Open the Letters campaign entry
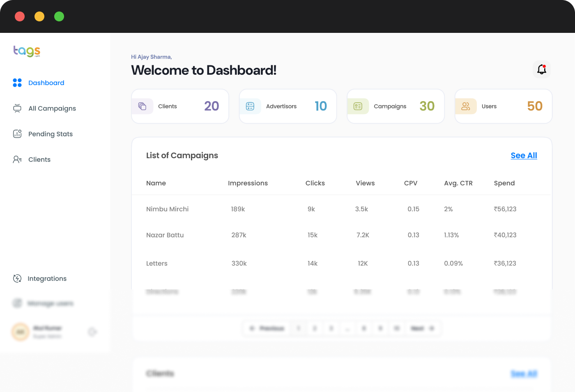The height and width of the screenshot is (392, 575). click(x=157, y=263)
